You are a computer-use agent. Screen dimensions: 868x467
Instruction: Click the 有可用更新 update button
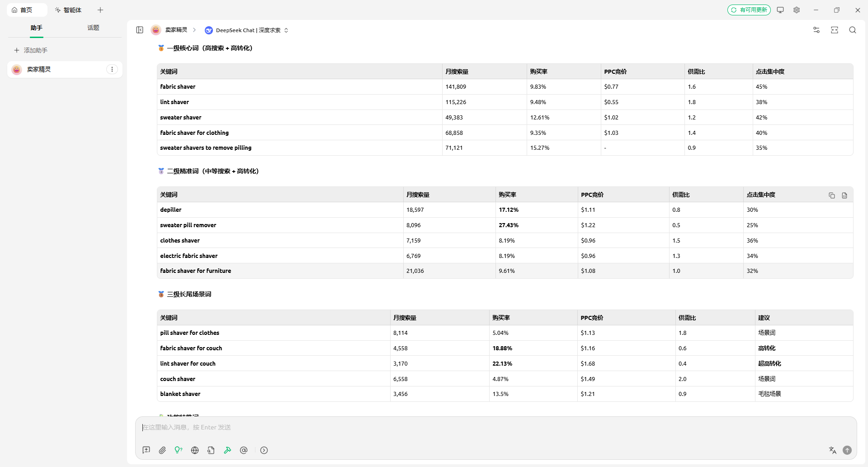(x=749, y=10)
